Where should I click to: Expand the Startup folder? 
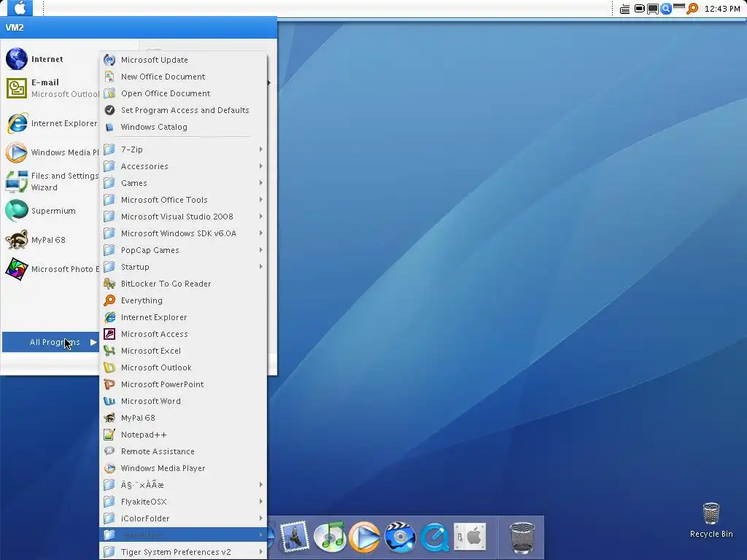(x=183, y=267)
